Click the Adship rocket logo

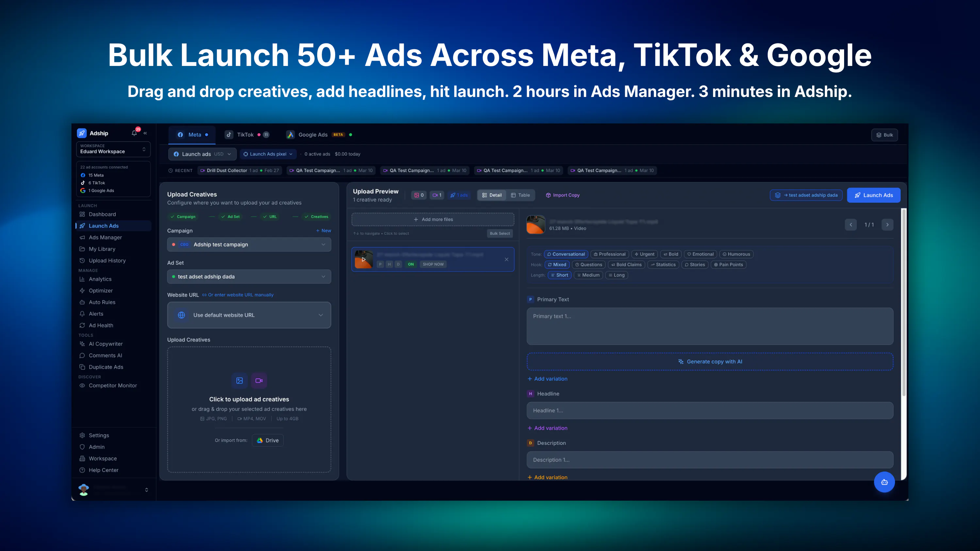[x=82, y=133]
